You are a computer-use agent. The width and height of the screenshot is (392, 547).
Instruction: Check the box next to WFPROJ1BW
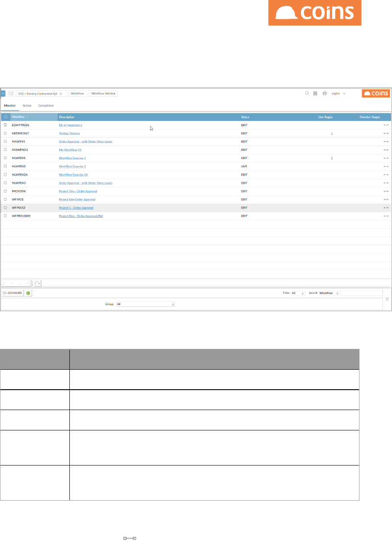click(6, 216)
